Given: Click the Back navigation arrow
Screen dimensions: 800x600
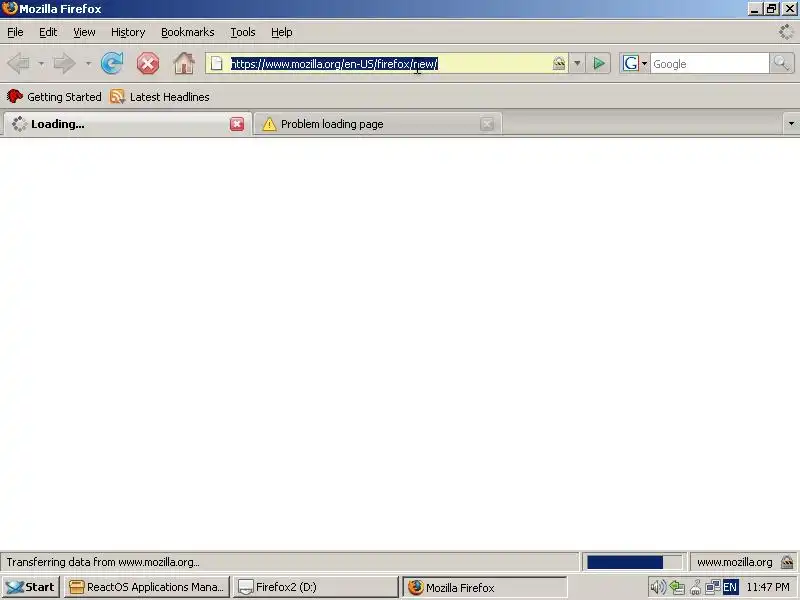Looking at the screenshot, I should coord(19,64).
